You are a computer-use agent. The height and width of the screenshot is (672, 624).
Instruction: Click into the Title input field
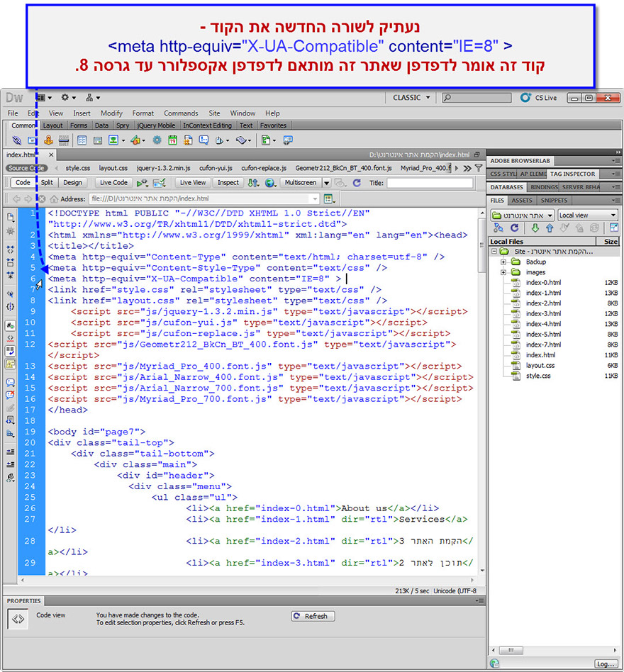click(430, 183)
